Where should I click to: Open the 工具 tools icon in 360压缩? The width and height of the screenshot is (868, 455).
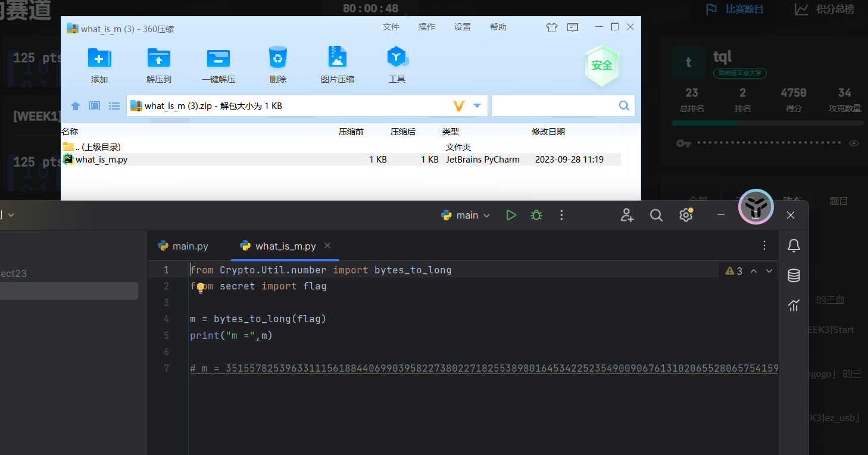(x=397, y=57)
